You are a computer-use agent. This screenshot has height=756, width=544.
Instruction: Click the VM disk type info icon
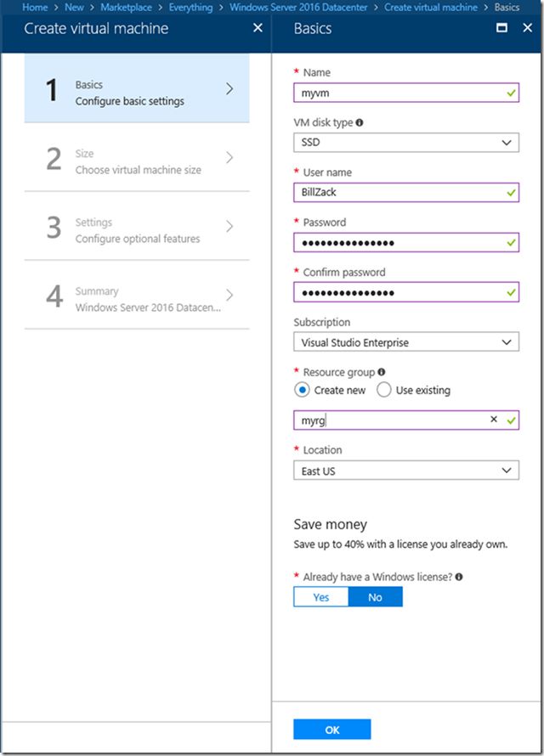[360, 122]
